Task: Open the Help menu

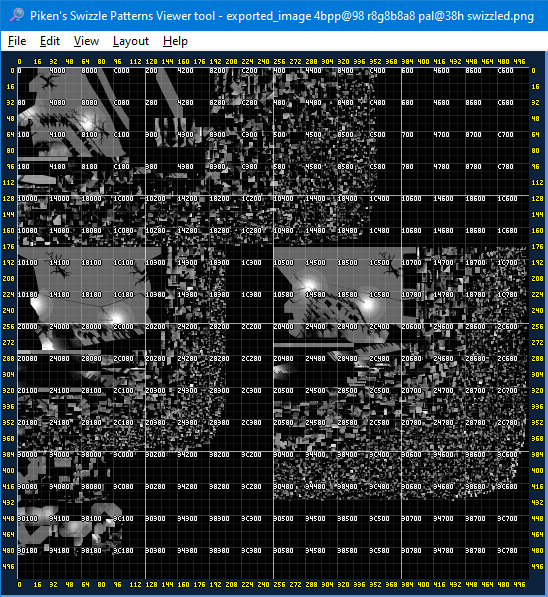Action: pos(175,41)
